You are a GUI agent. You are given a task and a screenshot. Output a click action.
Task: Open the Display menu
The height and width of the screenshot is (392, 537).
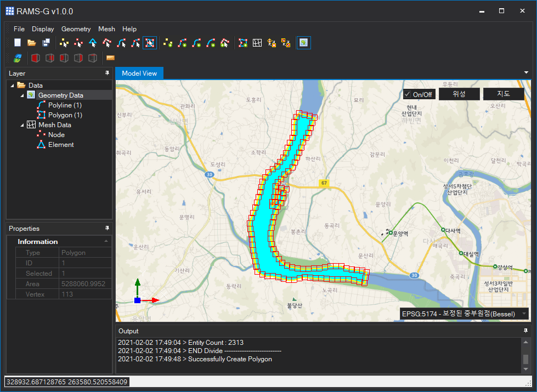(43, 29)
